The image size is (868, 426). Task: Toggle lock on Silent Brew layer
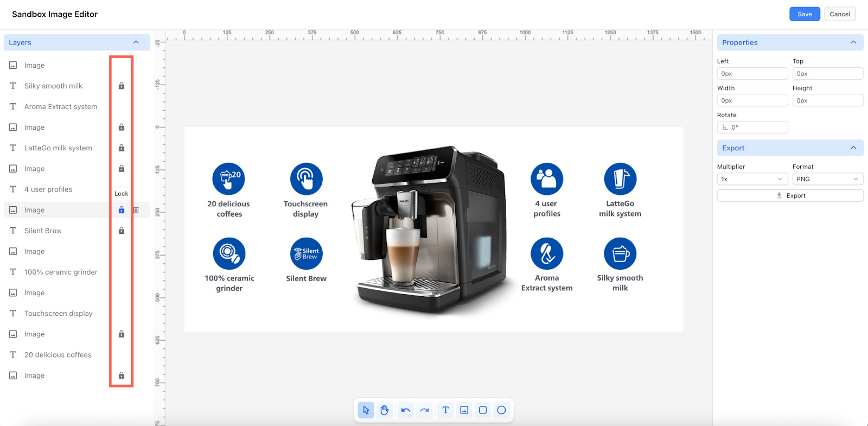point(122,231)
